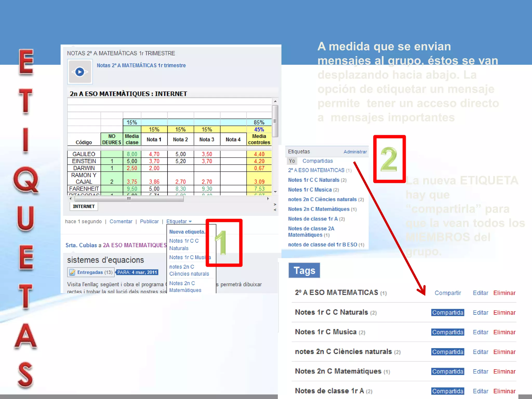This screenshot has width=532, height=399.
Task: Play the embedded Notas 2º A MATEMÁTICAS file
Action: pyautogui.click(x=80, y=72)
